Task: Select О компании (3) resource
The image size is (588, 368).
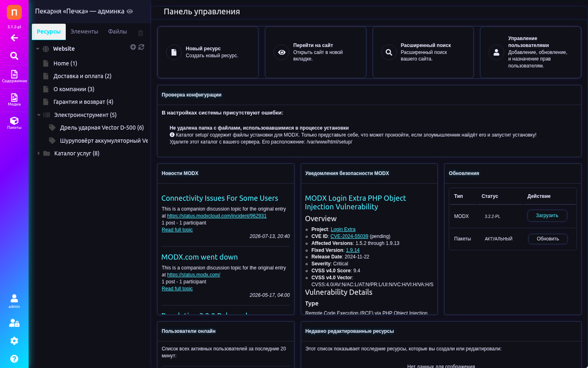Action: [x=73, y=89]
